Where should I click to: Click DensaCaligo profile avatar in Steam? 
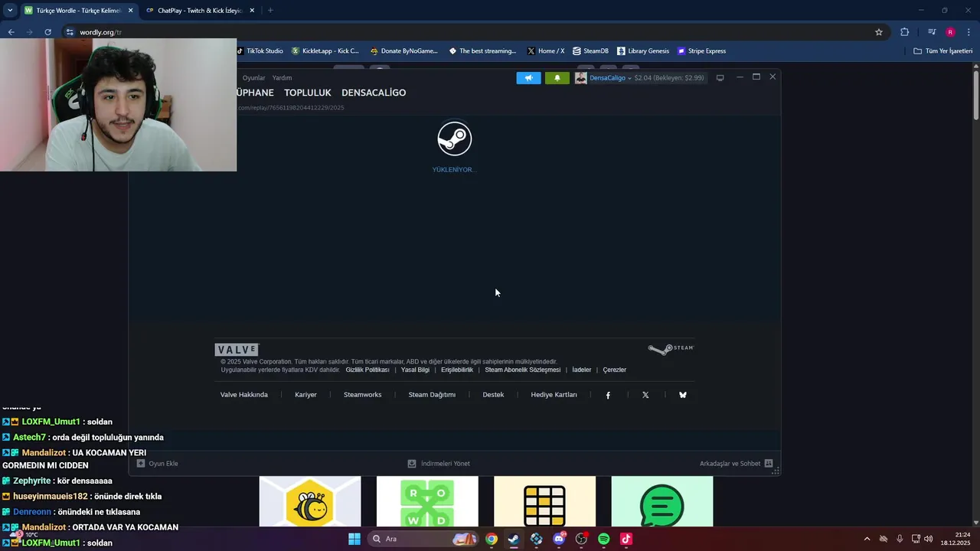pyautogui.click(x=581, y=78)
